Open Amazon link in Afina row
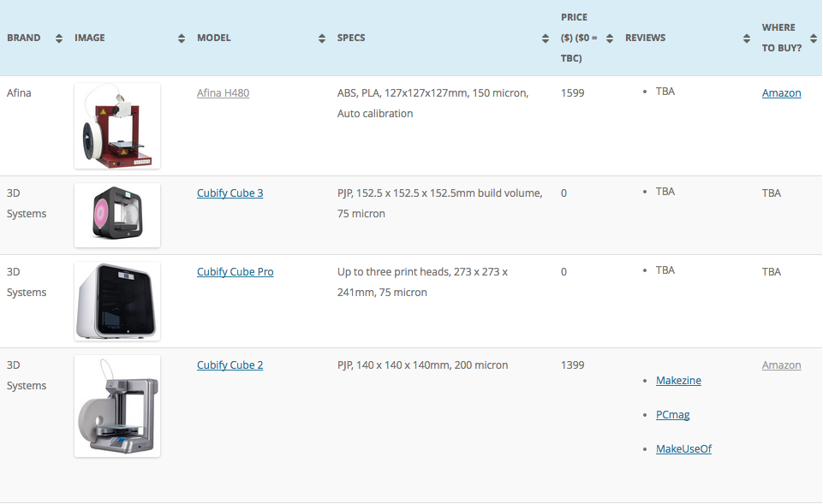This screenshot has width=823, height=504. pyautogui.click(x=782, y=92)
